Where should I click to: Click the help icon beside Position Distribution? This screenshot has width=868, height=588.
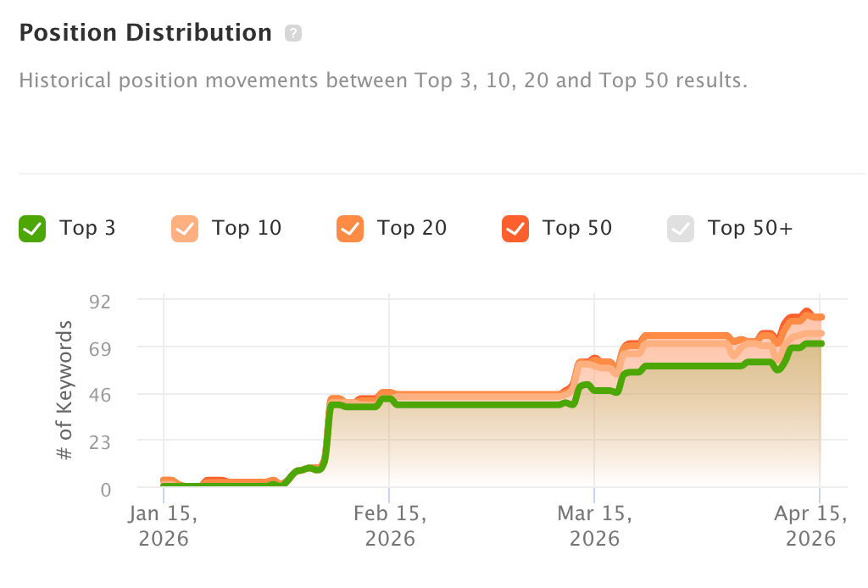click(293, 34)
